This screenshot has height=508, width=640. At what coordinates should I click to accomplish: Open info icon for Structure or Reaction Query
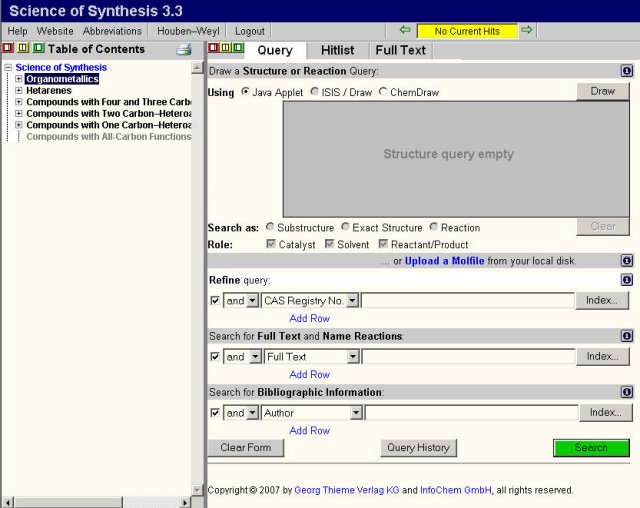pos(627,71)
